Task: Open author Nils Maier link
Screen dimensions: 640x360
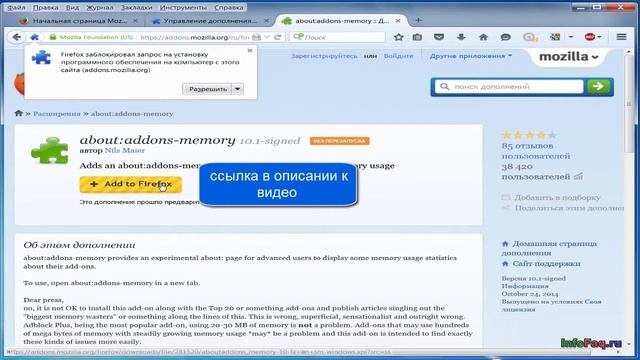Action: coord(124,150)
